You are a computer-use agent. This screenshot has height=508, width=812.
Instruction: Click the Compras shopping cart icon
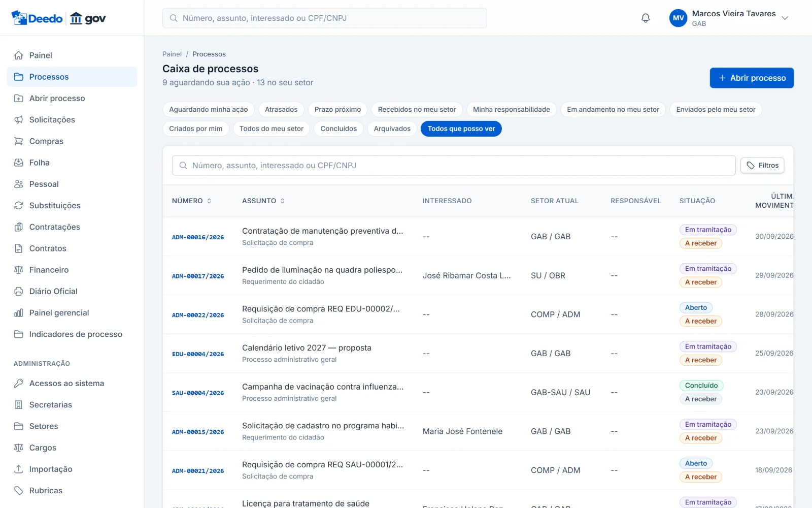click(x=19, y=141)
